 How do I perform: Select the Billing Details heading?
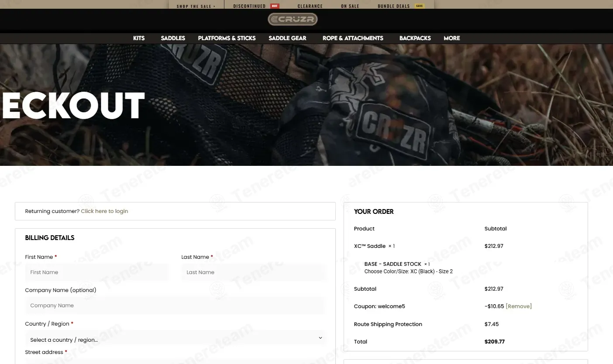point(50,238)
